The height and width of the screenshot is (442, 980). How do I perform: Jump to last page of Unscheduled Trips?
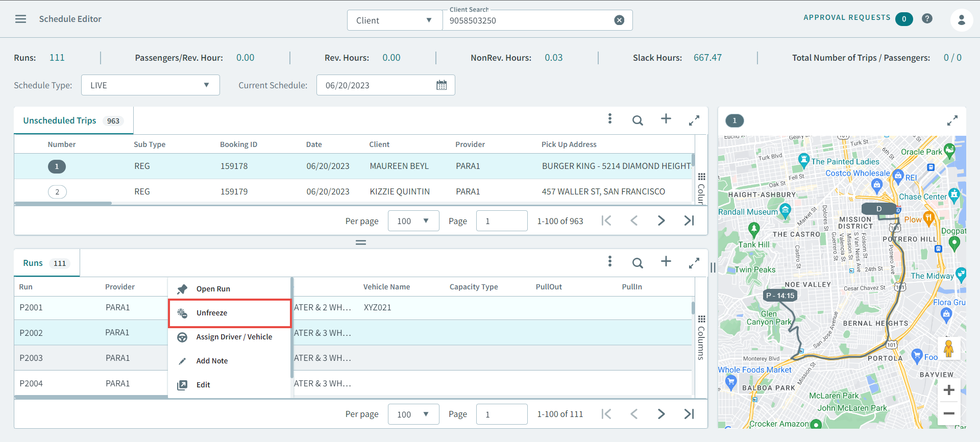[x=689, y=220]
